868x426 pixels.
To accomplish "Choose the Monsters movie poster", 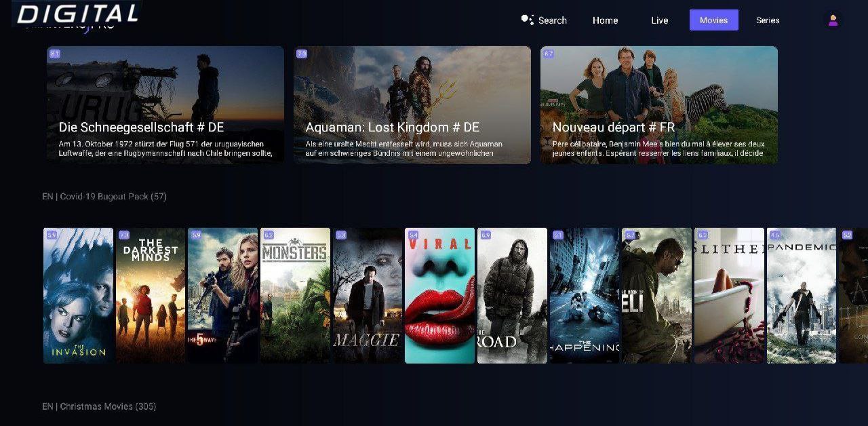I will (295, 296).
